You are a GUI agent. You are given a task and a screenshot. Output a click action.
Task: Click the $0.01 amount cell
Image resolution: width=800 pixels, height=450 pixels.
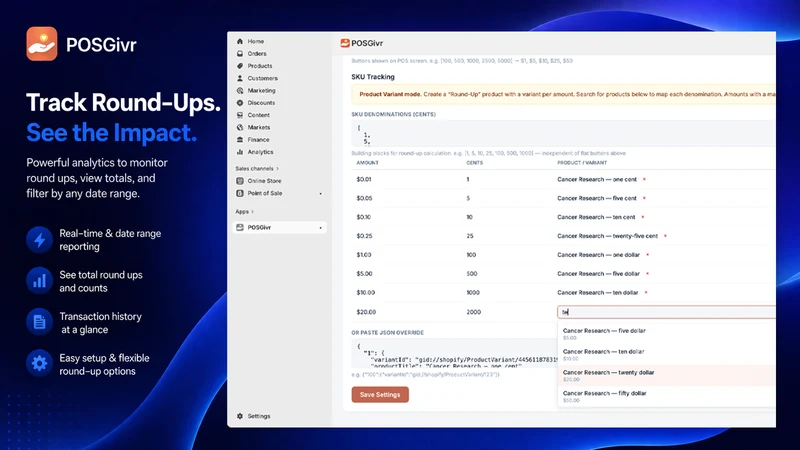pyautogui.click(x=364, y=180)
